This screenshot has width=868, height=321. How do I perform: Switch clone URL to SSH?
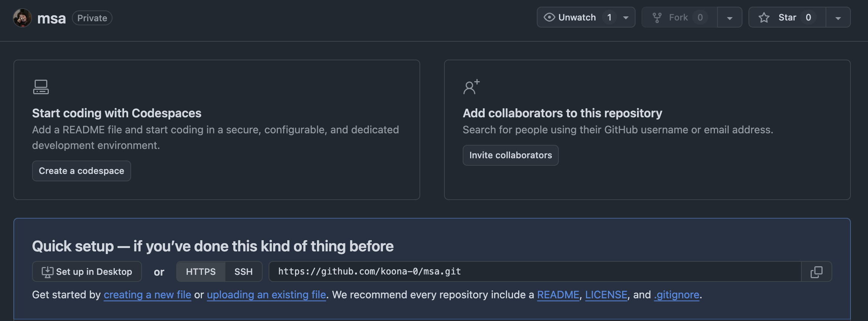(244, 272)
